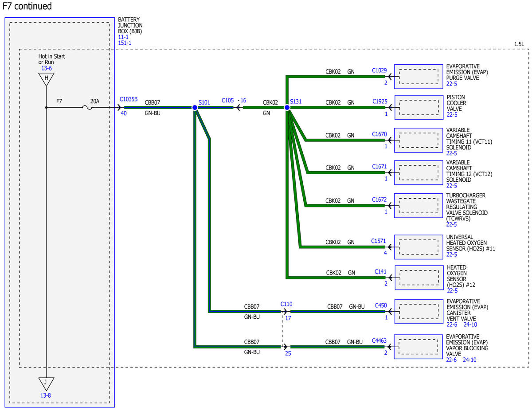Viewport: 532px width, 411px height.
Task: Follow the 24-10 link beside canister vent valve
Action: point(470,325)
